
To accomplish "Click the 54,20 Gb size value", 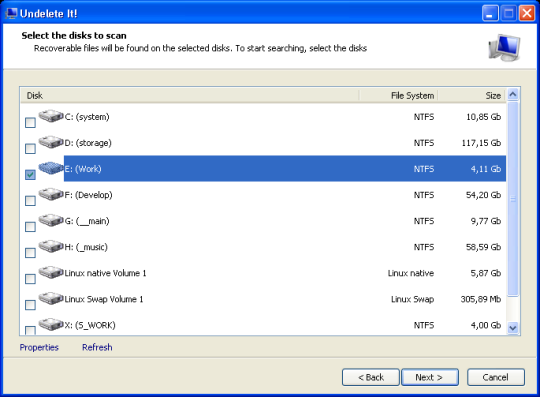I will (483, 195).
